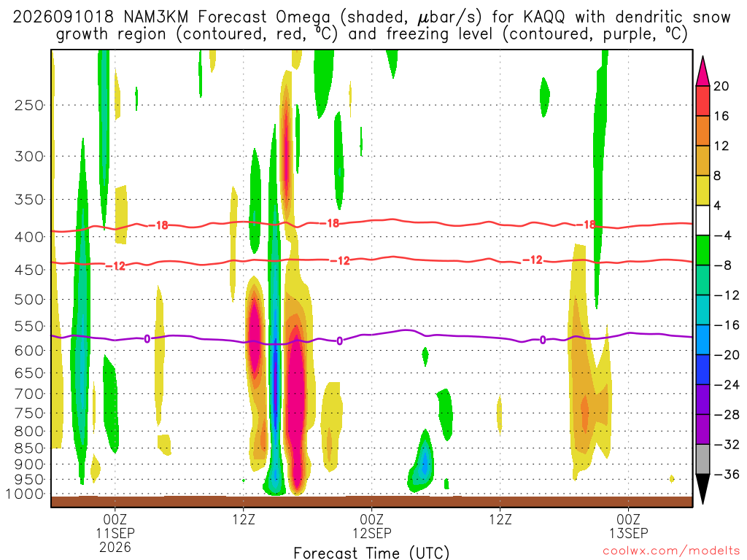Click the black bottom arrow of colorbar
Viewport: 747px width, 560px height.
703,489
